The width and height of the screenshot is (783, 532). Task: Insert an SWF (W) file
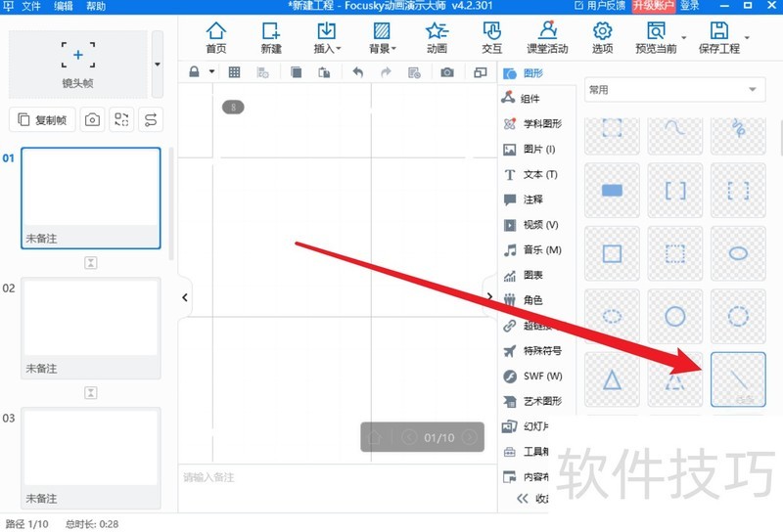tap(532, 376)
